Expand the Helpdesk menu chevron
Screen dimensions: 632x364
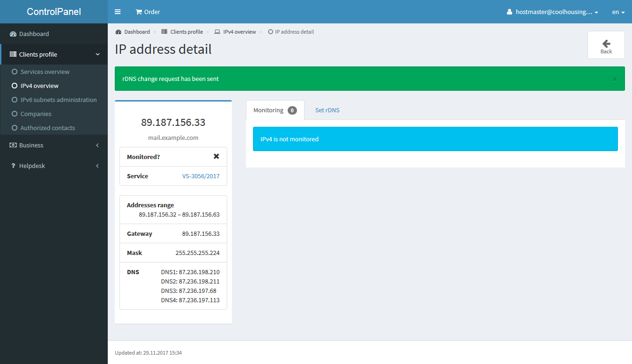[97, 166]
